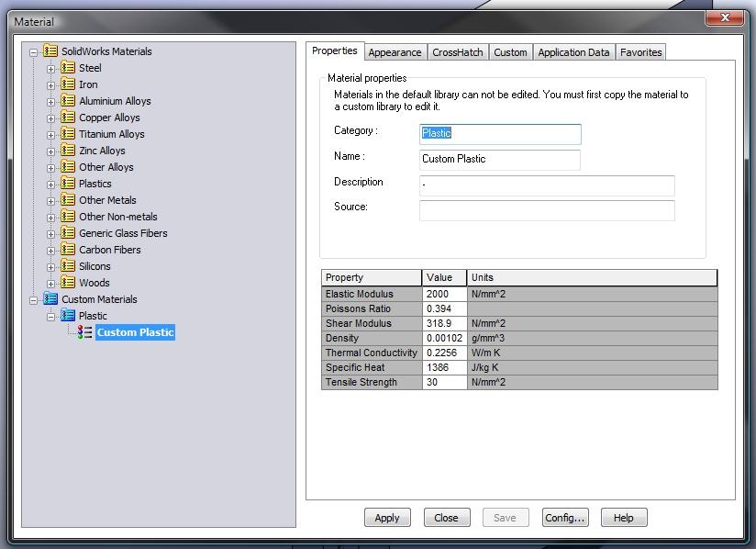
Task: Click the Units column header
Action: [592, 277]
